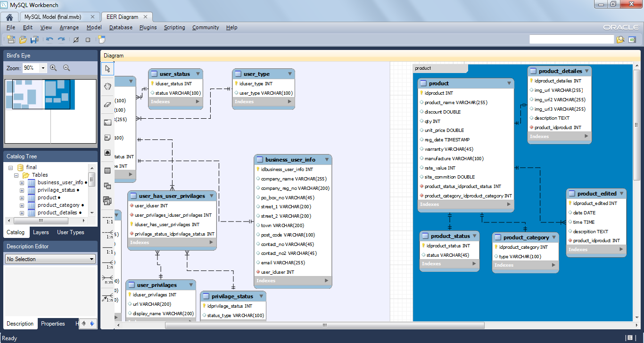Choose the Place a New Table tool
This screenshot has width=644, height=343.
click(x=107, y=170)
